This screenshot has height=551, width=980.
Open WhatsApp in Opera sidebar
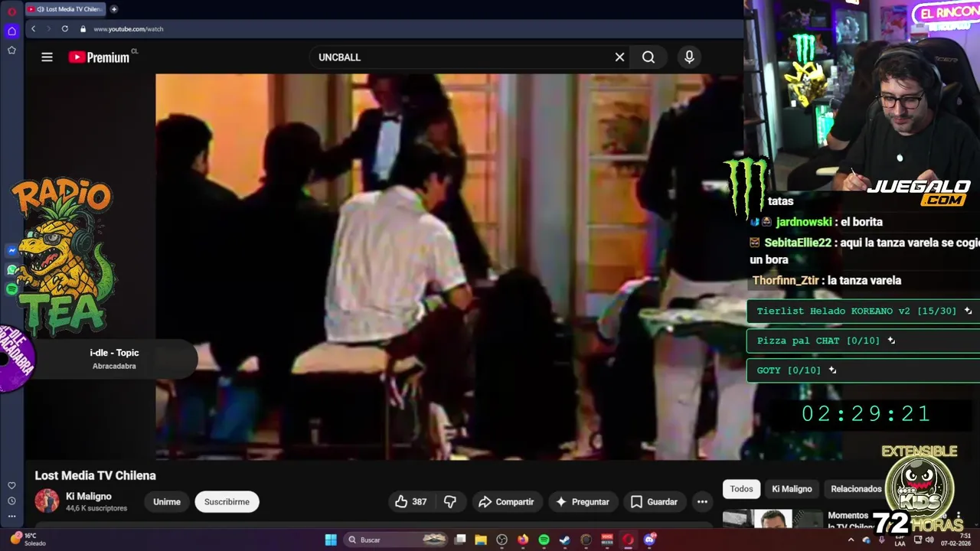pos(12,269)
